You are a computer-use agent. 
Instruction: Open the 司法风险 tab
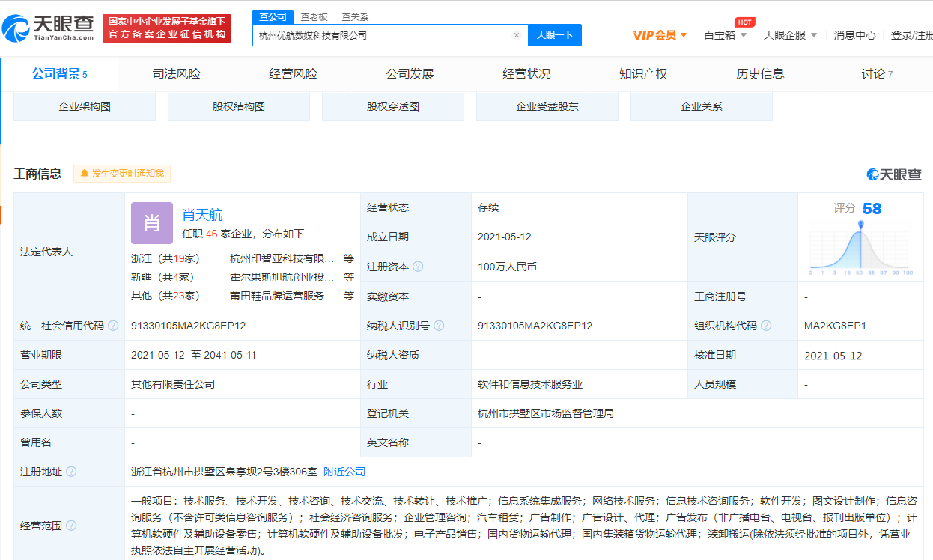click(x=177, y=74)
